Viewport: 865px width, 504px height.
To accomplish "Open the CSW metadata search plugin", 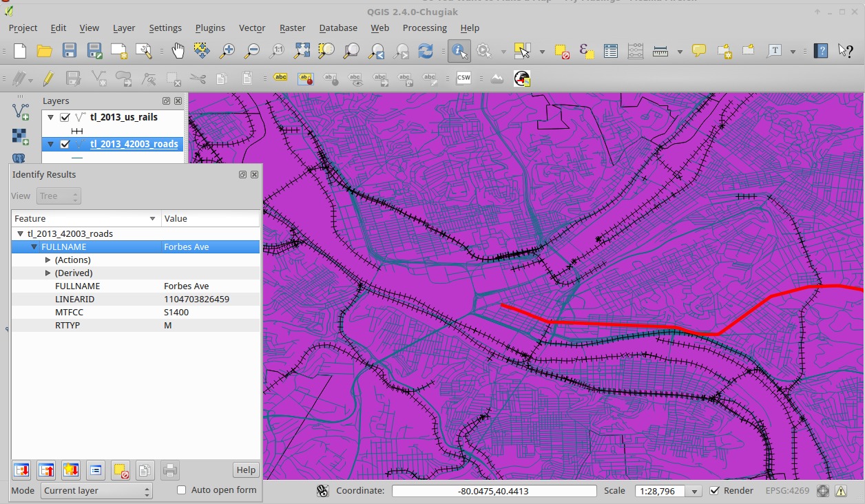I will (x=463, y=78).
